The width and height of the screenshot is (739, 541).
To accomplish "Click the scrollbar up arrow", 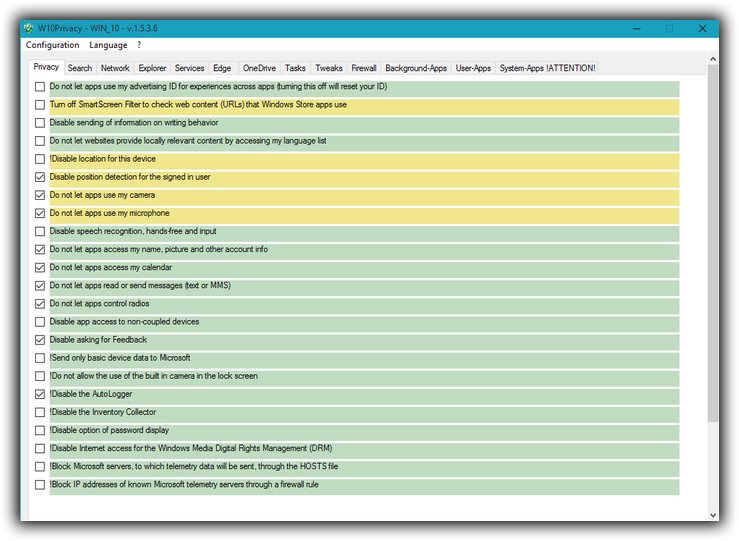I will [713, 59].
